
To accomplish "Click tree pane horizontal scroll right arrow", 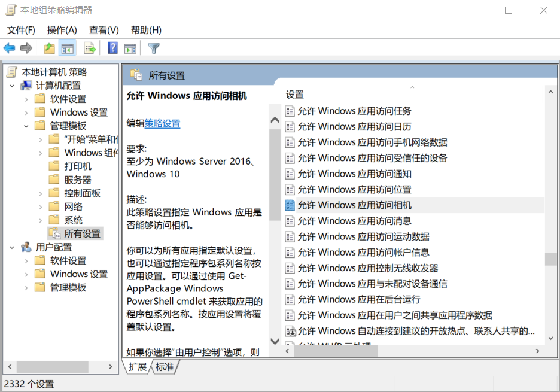I will pyautogui.click(x=111, y=367).
